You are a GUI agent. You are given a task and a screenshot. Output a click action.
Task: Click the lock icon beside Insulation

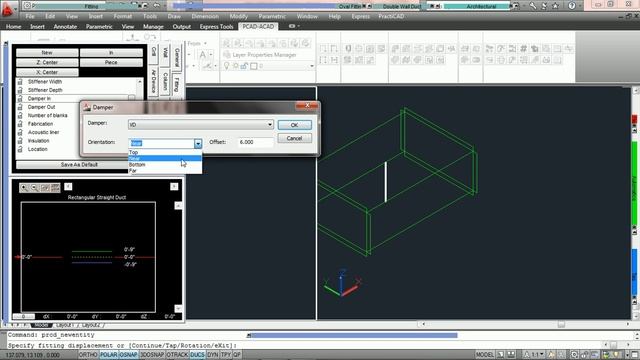click(x=20, y=141)
